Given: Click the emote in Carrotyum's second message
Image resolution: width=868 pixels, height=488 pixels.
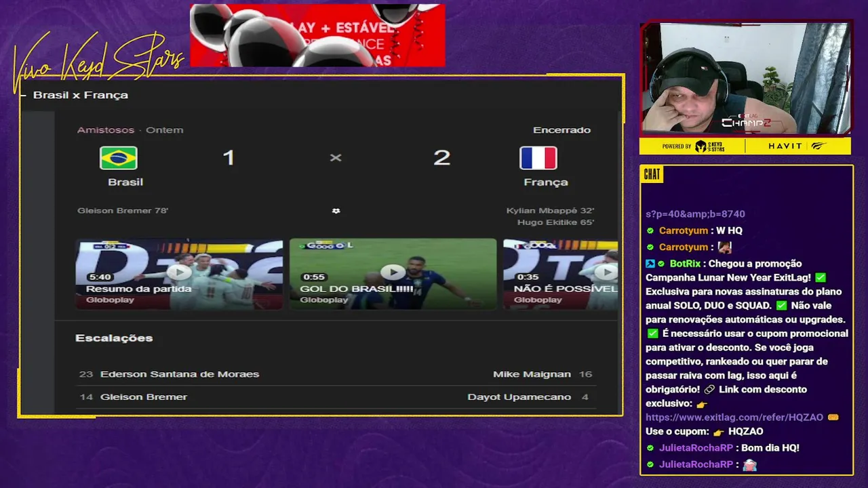Looking at the screenshot, I should pyautogui.click(x=725, y=247).
